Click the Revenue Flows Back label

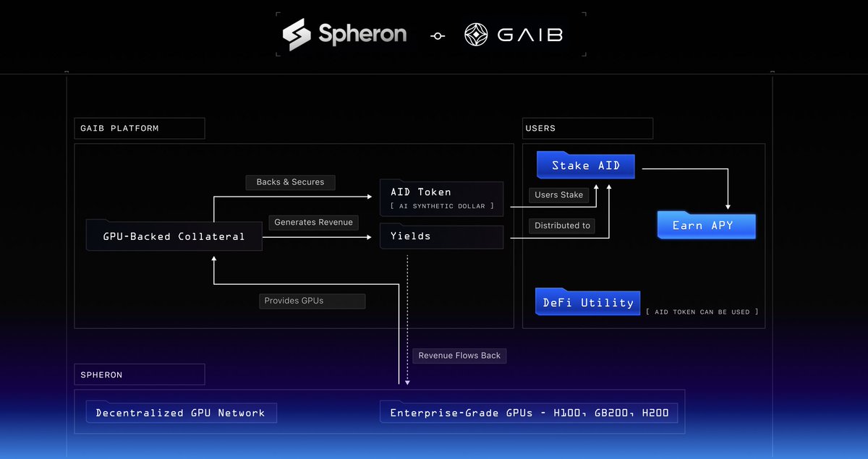459,356
